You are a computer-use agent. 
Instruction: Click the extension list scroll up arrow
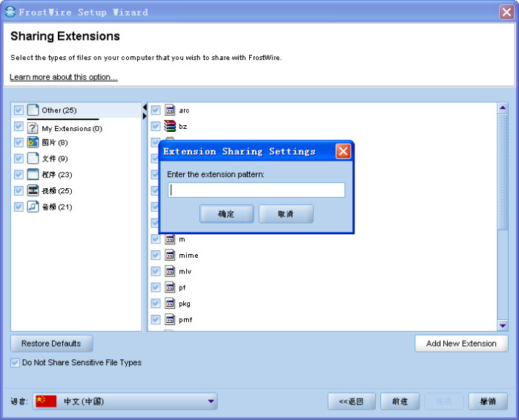point(503,108)
